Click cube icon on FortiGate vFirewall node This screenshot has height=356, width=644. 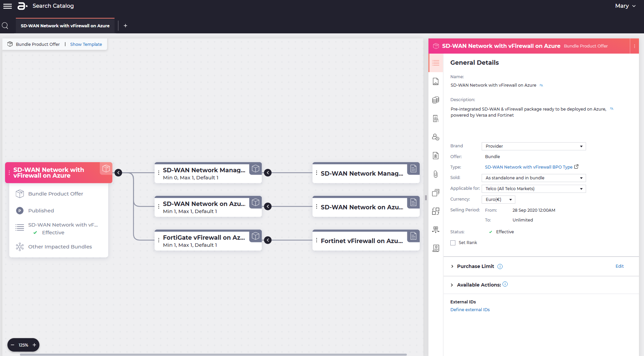pyautogui.click(x=256, y=236)
